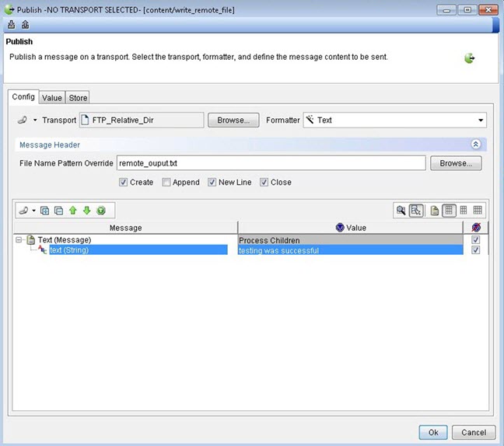Viewport: 504px width, 446px height.
Task: Click the green move up arrow
Action: (73, 211)
